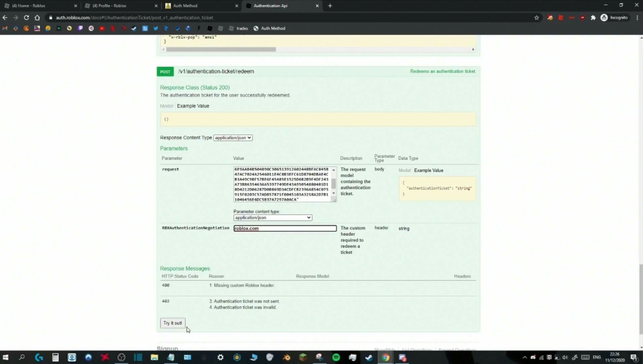Open Calculator from the taskbar
The width and height of the screenshot is (643, 364).
[55, 357]
